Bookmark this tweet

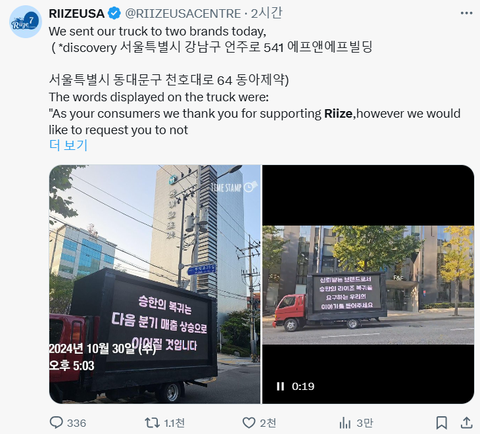[x=442, y=423]
